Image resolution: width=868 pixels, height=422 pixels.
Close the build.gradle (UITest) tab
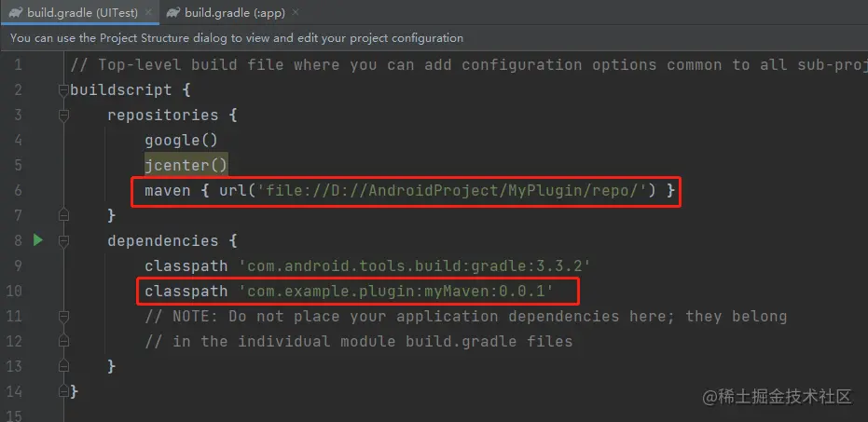coord(148,12)
